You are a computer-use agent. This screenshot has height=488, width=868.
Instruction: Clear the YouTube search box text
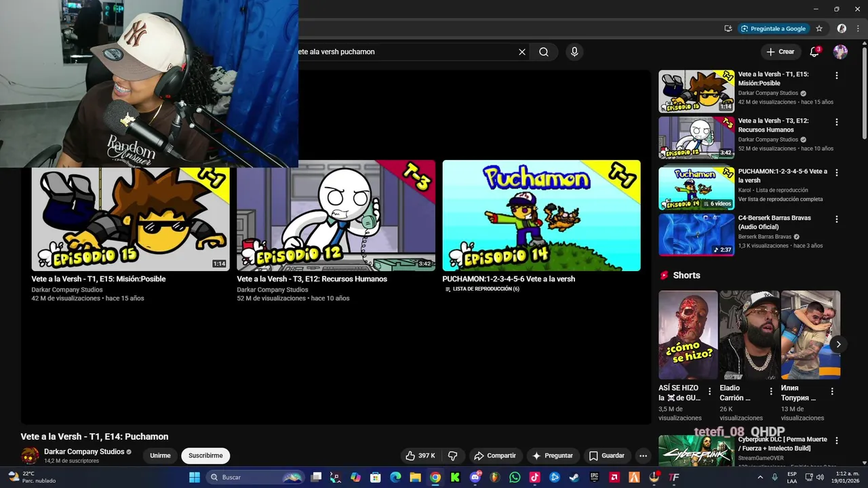pyautogui.click(x=522, y=52)
